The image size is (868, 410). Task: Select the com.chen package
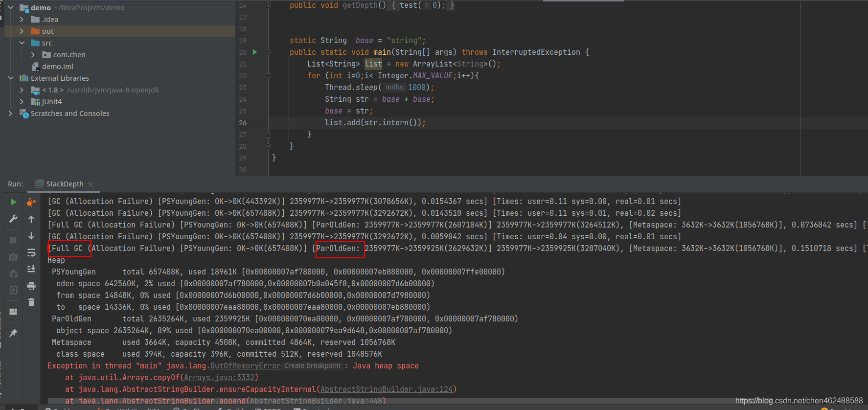coord(69,55)
